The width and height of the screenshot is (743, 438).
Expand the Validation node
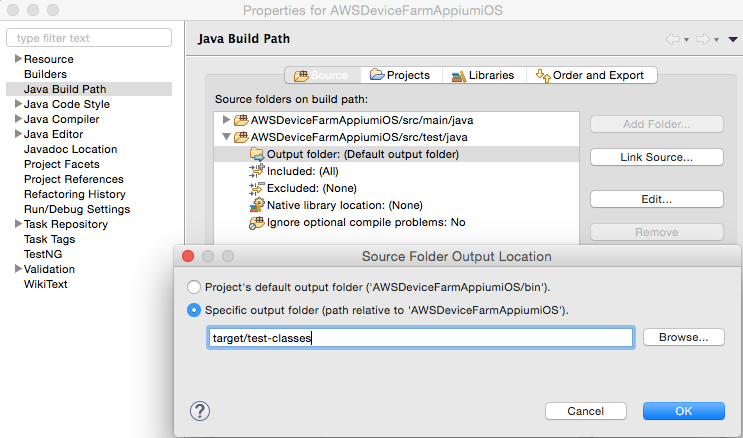click(18, 269)
